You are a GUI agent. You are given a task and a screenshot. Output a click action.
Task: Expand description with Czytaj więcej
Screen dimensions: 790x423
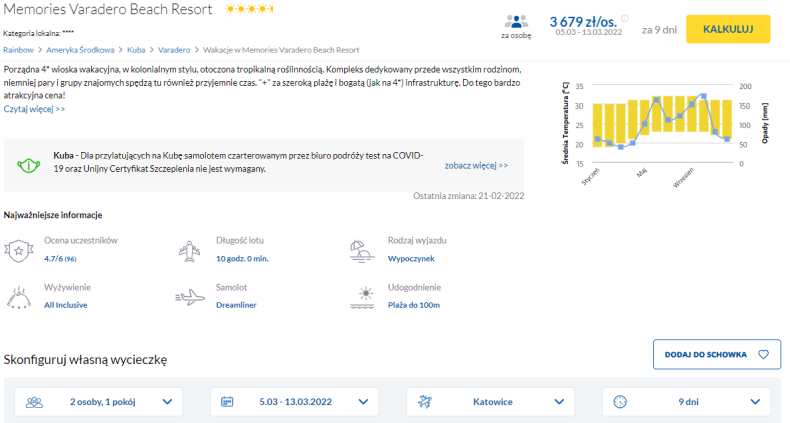tap(34, 108)
